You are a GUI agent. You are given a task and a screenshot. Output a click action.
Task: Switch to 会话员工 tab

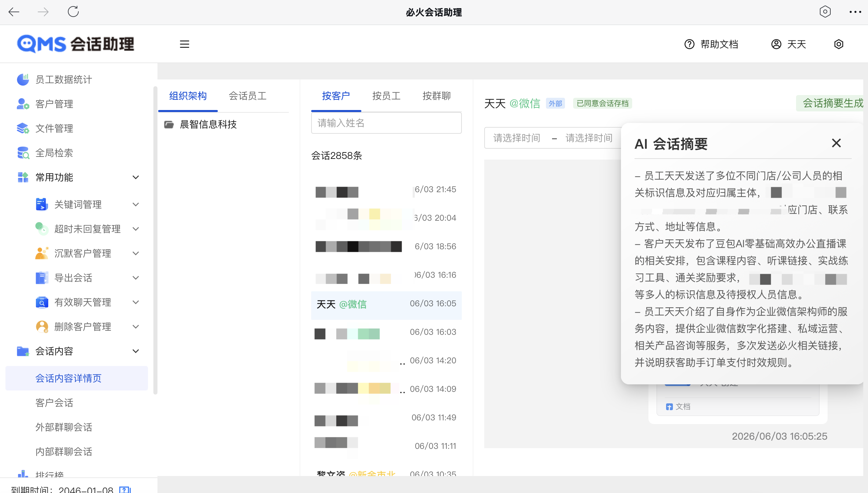pyautogui.click(x=248, y=96)
